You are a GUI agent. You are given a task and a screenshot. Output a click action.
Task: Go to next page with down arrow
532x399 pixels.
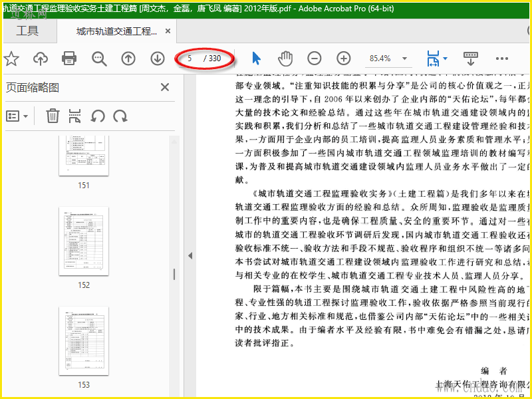point(158,59)
